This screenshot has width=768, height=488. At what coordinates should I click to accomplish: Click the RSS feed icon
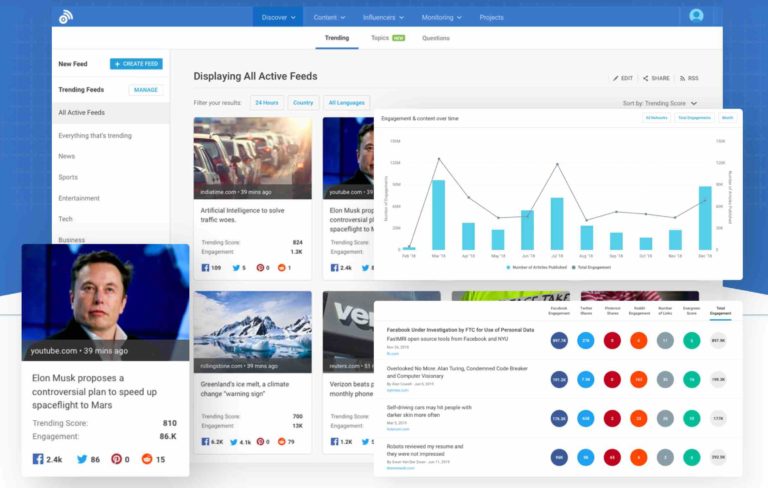tap(682, 78)
